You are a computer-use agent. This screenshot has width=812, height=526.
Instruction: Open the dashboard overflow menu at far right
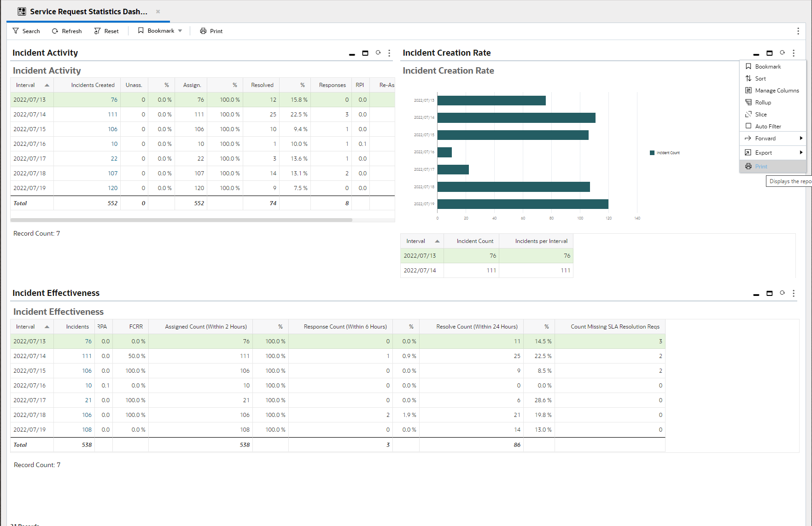[x=798, y=31]
